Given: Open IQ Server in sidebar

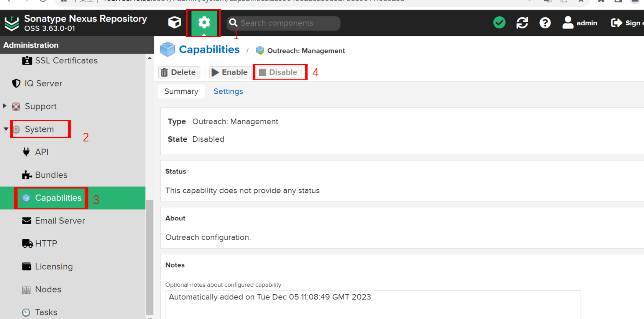Looking at the screenshot, I should pyautogui.click(x=43, y=83).
